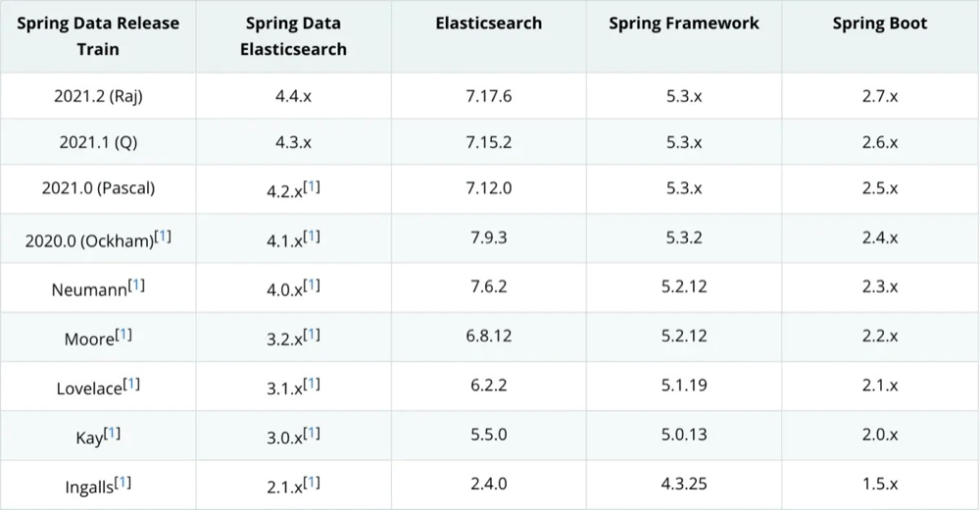Follow footnote [1] beside 4.0.x
Viewport: 980px width, 510px height.
[312, 284]
